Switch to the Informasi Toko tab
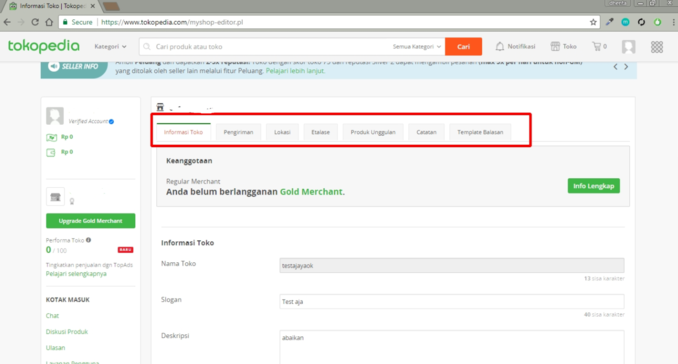This screenshot has width=678, height=364. pyautogui.click(x=183, y=132)
